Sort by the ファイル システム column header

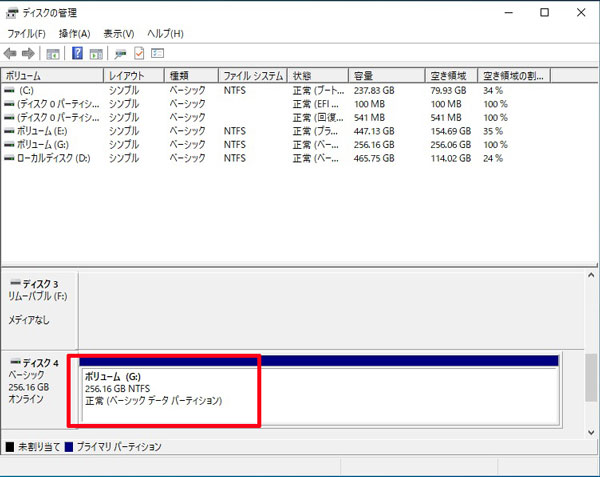tap(253, 76)
